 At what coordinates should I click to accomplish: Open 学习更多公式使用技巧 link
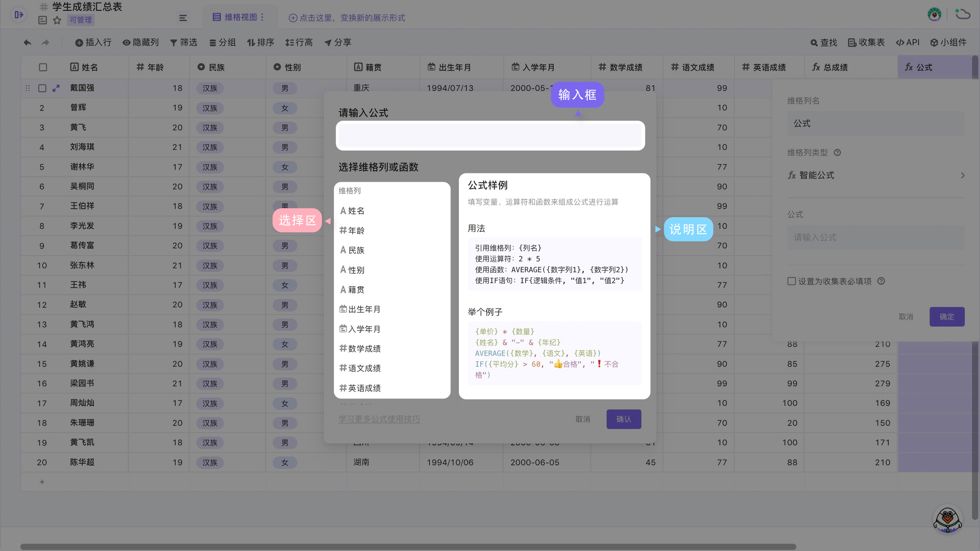(379, 419)
